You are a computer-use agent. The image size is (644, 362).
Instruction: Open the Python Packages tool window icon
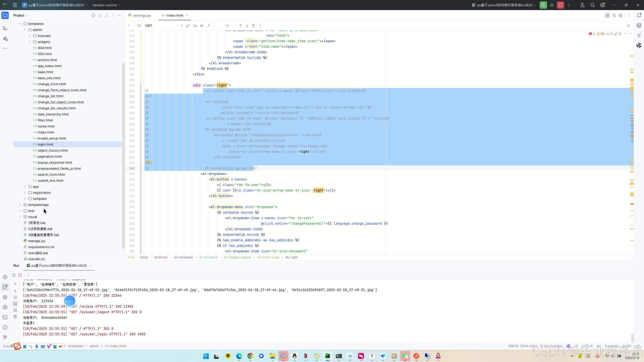click(5, 297)
